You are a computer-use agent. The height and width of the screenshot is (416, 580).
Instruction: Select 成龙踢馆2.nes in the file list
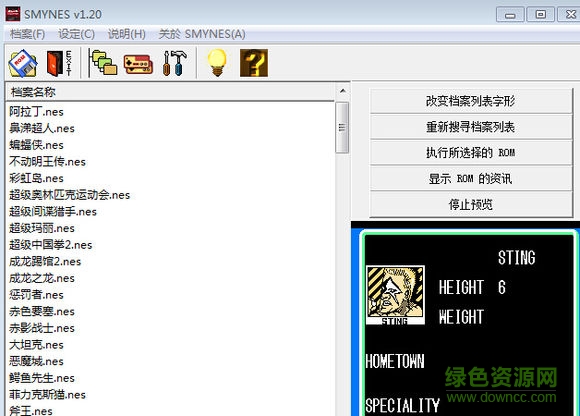click(x=45, y=261)
